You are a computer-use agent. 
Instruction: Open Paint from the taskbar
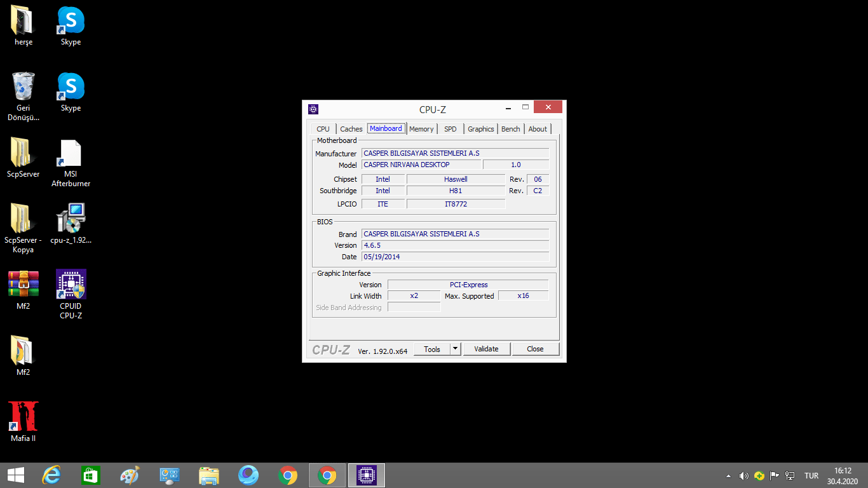pos(130,475)
